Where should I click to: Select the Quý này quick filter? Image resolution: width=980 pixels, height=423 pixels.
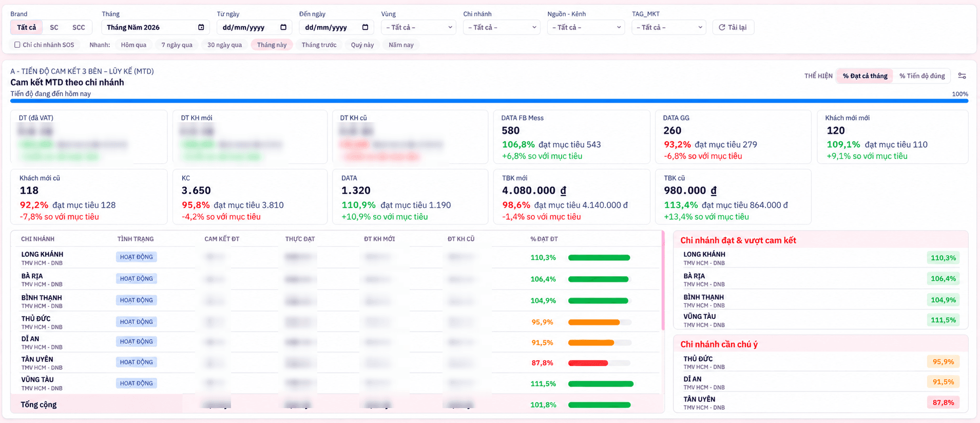pyautogui.click(x=362, y=45)
